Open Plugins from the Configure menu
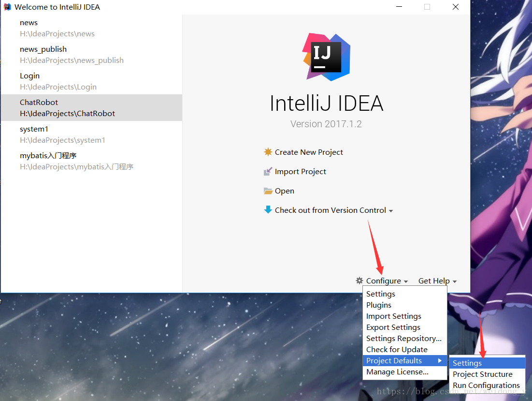Screen dimensions: 532x401 [405, 305]
